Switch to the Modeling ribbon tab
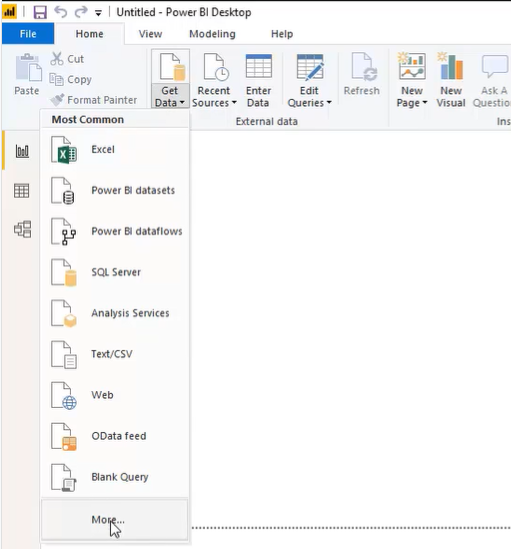 212,34
